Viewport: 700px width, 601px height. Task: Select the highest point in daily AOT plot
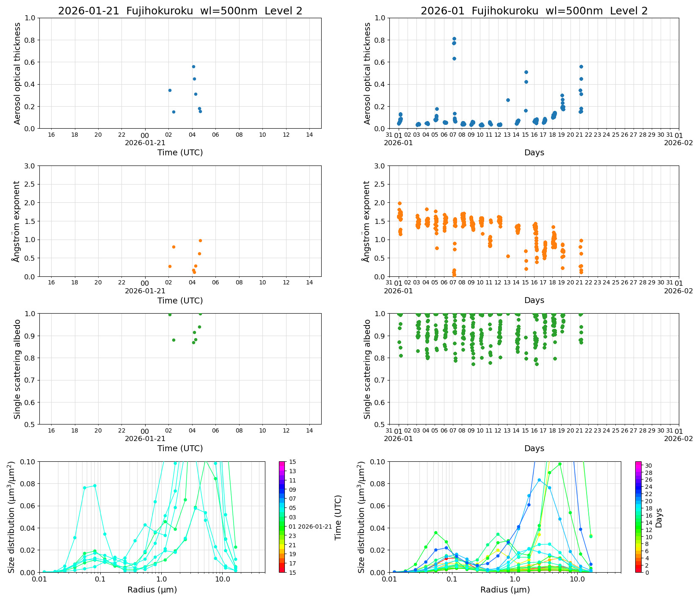193,66
